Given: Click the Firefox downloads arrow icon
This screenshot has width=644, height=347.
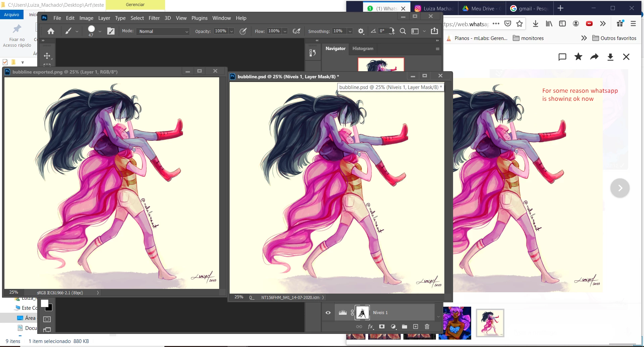Looking at the screenshot, I should click(536, 24).
